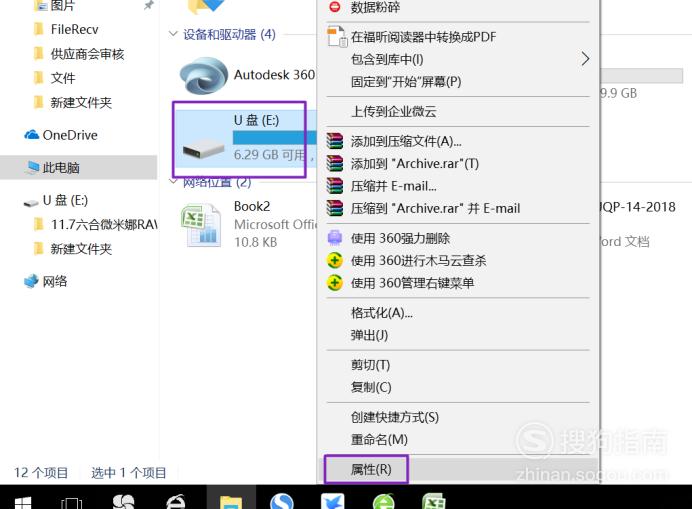
Task: Click the OneDrive cloud icon
Action: point(32,135)
